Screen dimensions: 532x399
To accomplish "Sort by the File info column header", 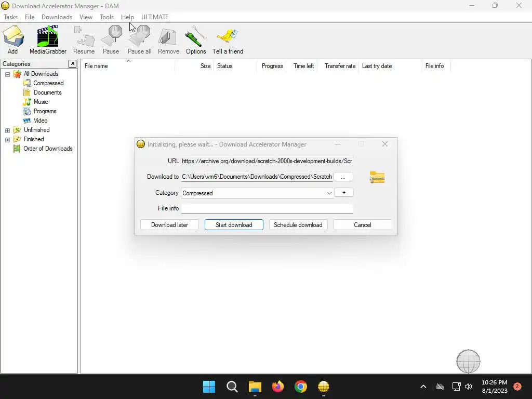I will (x=436, y=66).
